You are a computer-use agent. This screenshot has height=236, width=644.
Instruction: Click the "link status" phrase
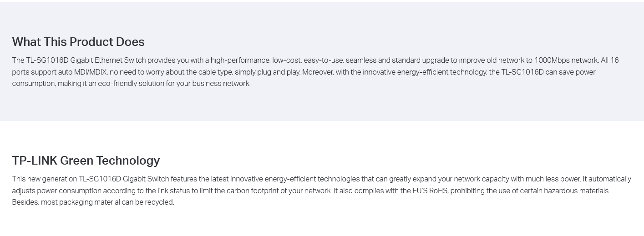(x=173, y=191)
